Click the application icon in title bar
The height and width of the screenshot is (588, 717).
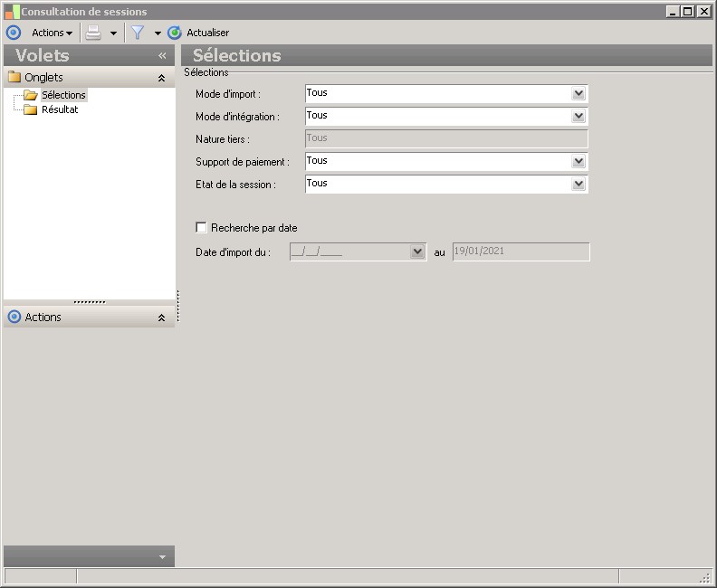(x=13, y=12)
